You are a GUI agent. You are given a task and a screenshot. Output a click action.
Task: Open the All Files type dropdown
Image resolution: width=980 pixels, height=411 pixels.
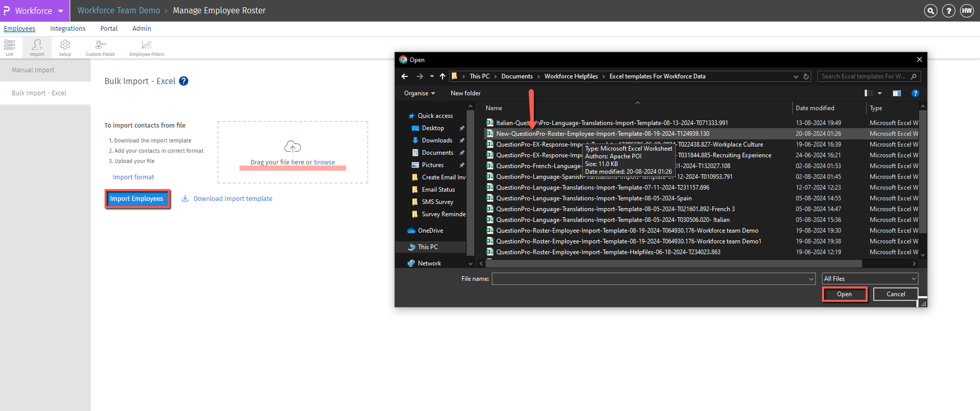[870, 279]
